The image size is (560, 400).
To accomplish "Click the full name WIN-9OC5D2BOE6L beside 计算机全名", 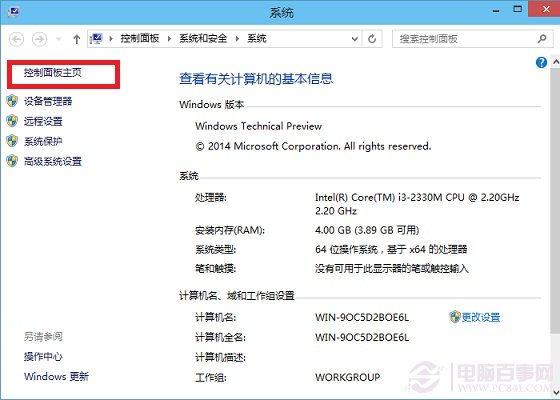I will [x=362, y=337].
